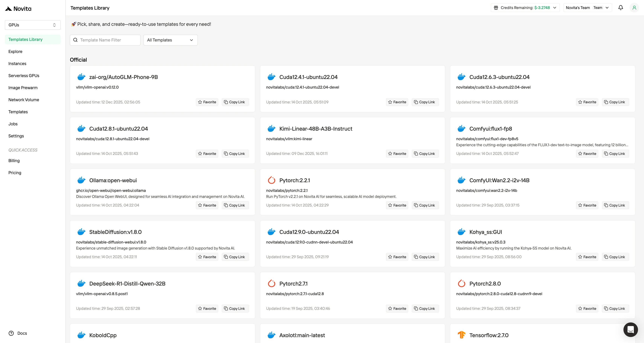Screen dimensions: 644x343
Task: Click the Docker icon for zai-org/AutoGLM-Phone-9B
Action: [x=81, y=77]
